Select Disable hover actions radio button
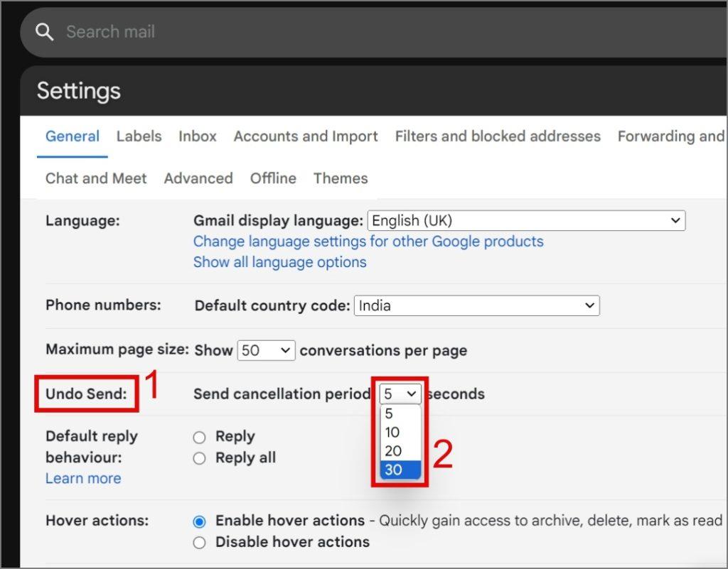This screenshot has width=728, height=569. (199, 543)
